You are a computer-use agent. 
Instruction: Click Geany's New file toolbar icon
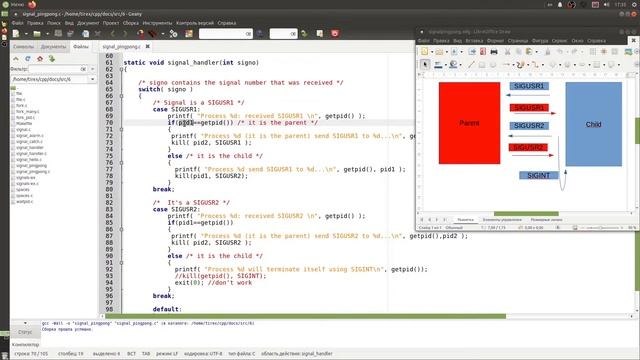click(16, 33)
